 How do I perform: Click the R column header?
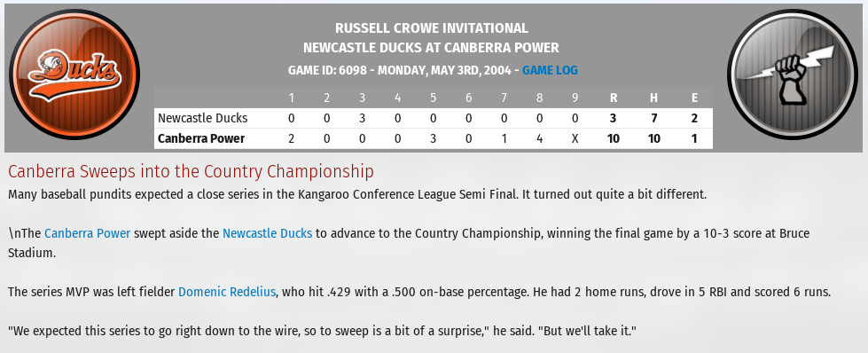[x=614, y=98]
